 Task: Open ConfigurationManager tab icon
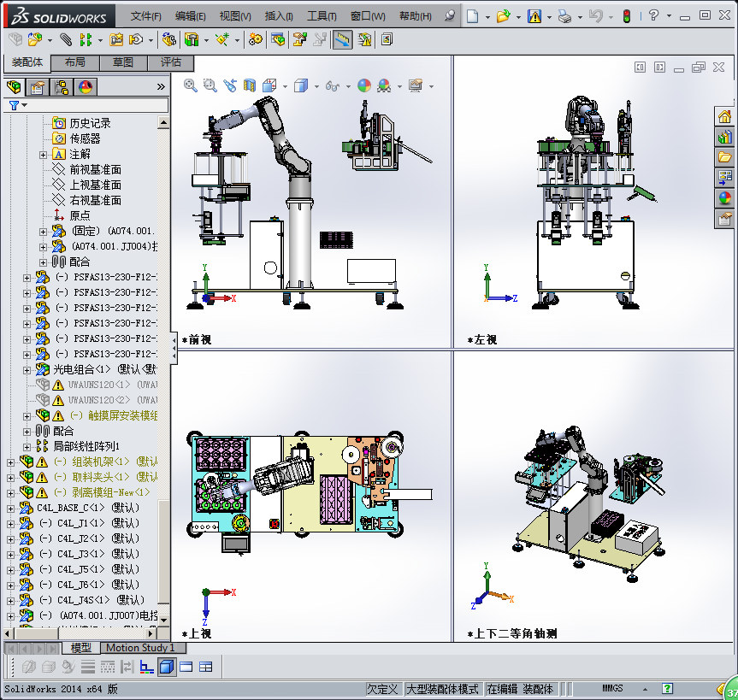(62, 87)
